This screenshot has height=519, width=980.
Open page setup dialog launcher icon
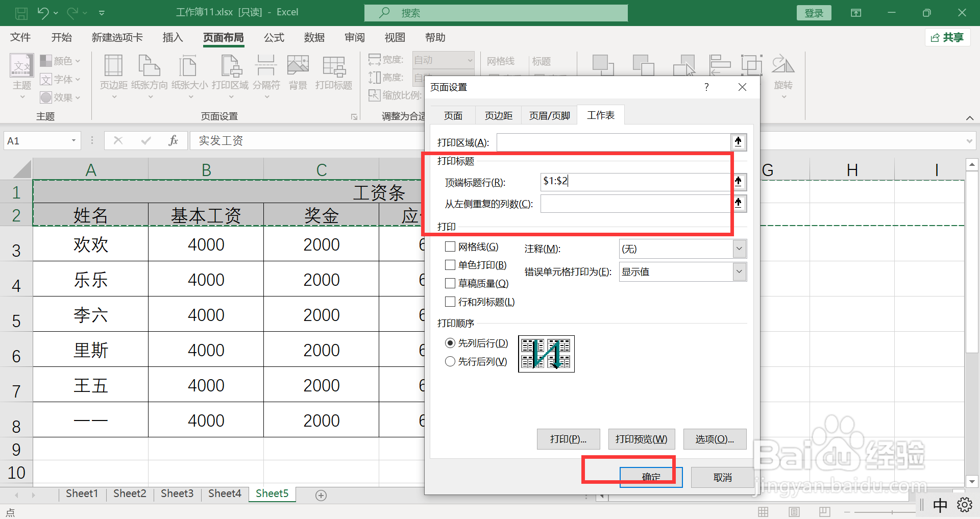point(354,117)
